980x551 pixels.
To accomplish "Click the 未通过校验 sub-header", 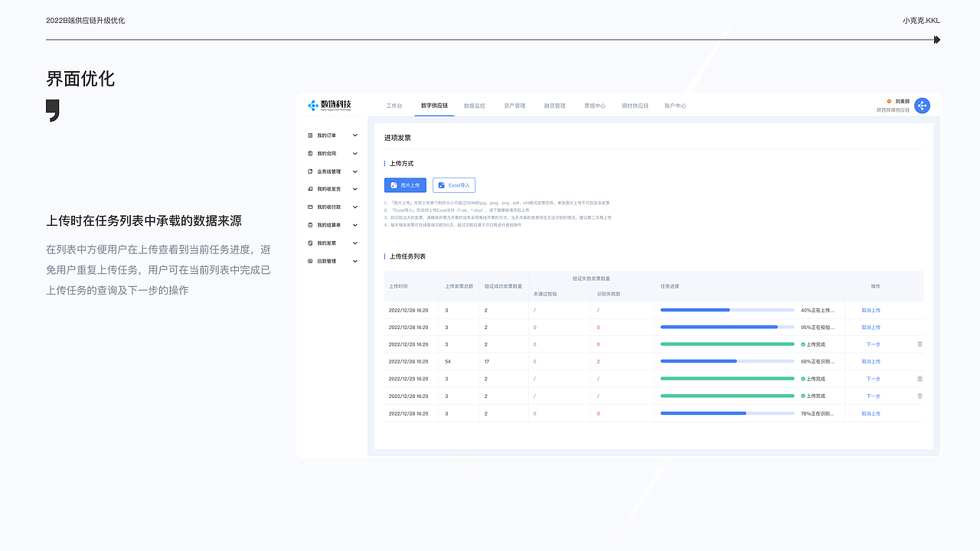I will pos(545,294).
